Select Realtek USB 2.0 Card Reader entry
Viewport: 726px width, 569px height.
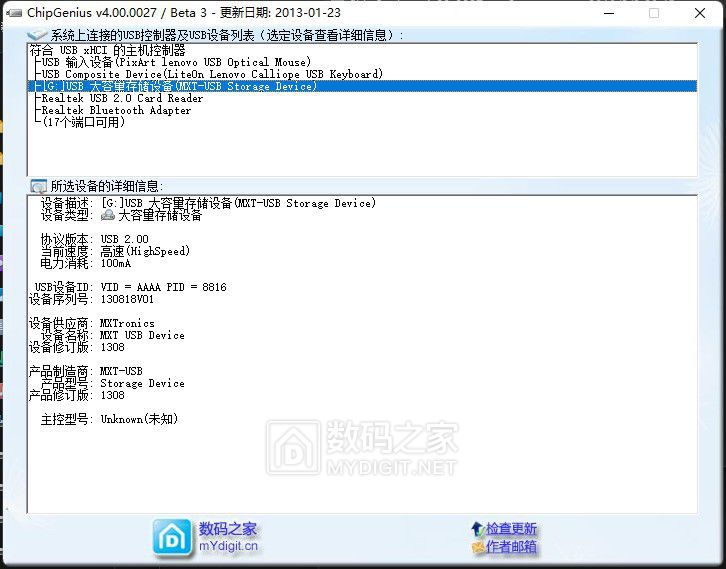pyautogui.click(x=122, y=98)
